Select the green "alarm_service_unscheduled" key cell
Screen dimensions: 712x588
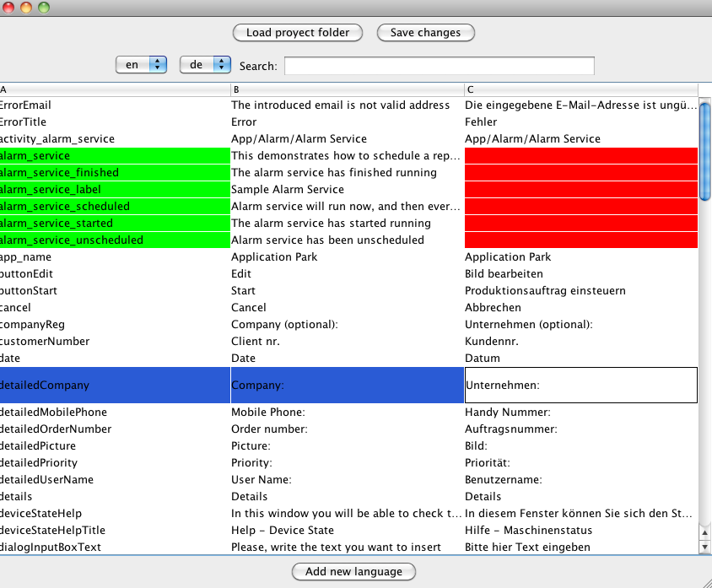114,240
